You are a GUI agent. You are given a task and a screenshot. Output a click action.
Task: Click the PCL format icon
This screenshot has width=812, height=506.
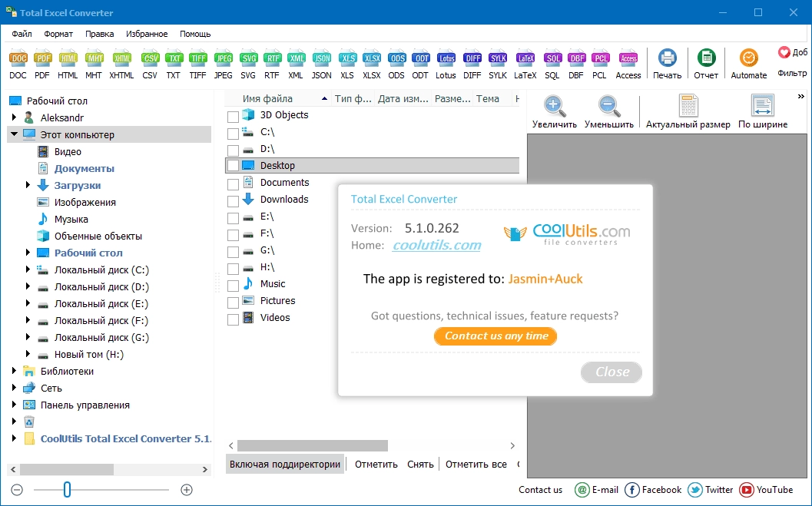click(x=600, y=58)
